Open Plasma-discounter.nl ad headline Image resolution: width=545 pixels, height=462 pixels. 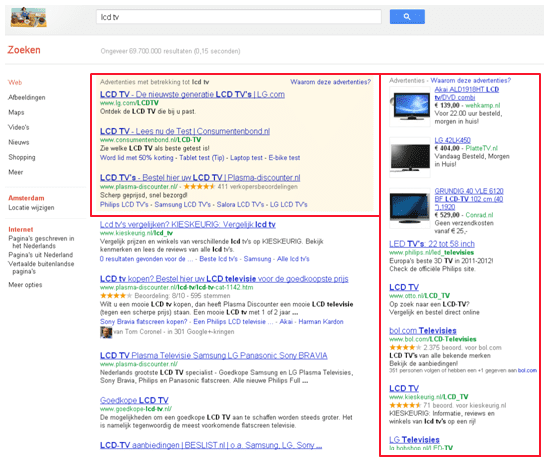(x=200, y=178)
